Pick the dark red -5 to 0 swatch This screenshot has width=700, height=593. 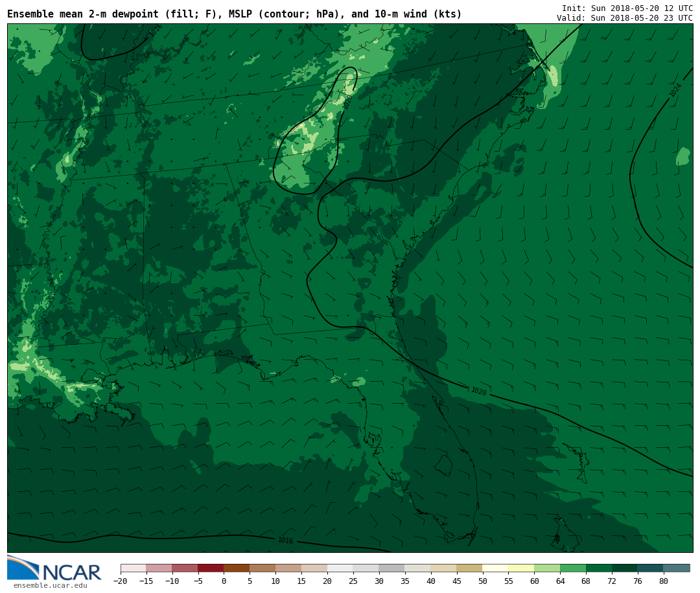click(x=211, y=568)
